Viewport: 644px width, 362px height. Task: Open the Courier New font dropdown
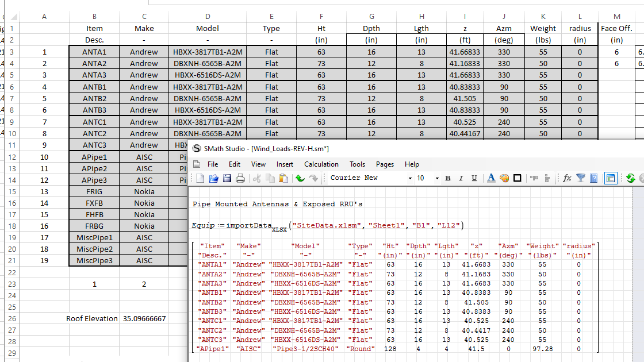410,178
